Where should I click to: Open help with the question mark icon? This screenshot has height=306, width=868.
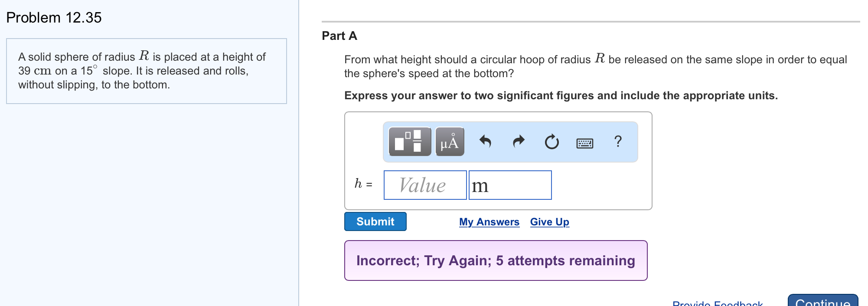coord(618,141)
